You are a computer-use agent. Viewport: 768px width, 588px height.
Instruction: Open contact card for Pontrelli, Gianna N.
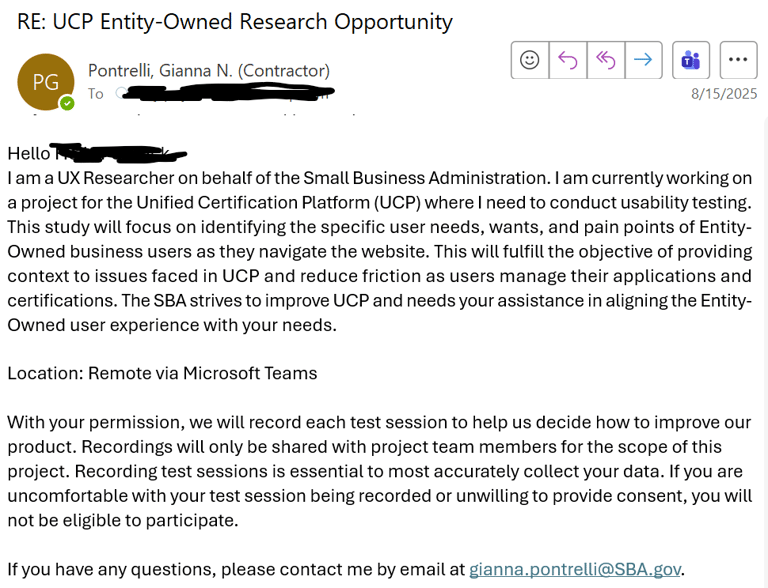[x=208, y=70]
